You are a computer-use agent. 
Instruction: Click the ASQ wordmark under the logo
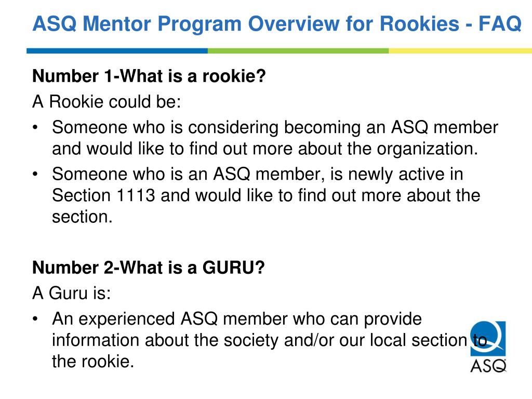488,366
